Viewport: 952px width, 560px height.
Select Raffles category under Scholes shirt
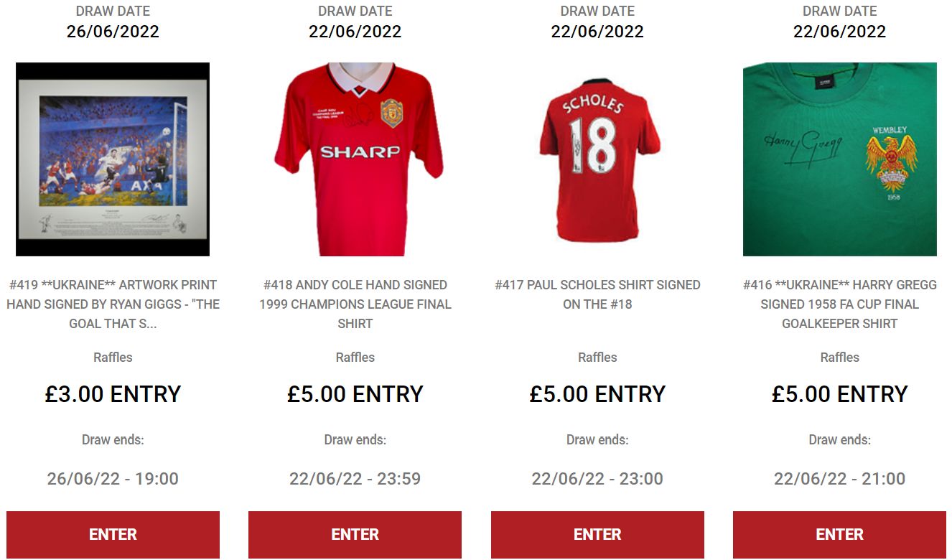597,358
